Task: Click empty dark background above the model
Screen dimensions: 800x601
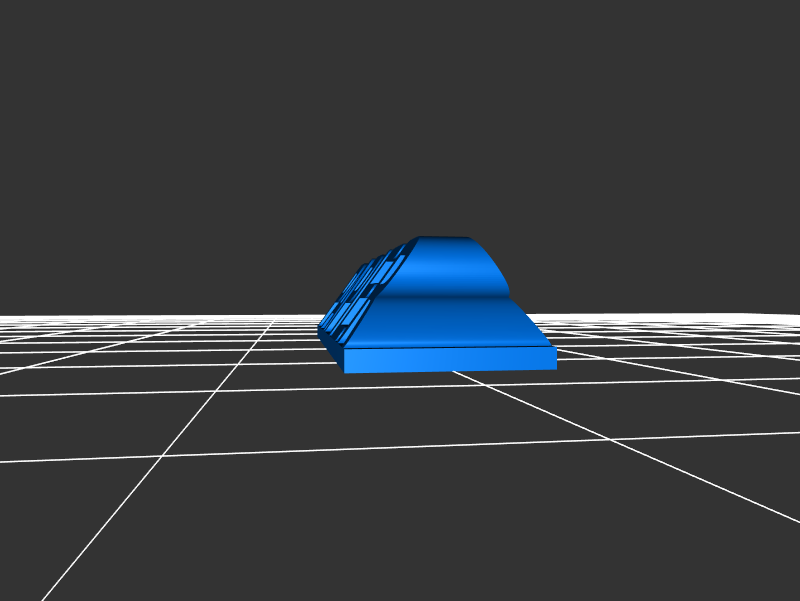Action: tap(420, 120)
